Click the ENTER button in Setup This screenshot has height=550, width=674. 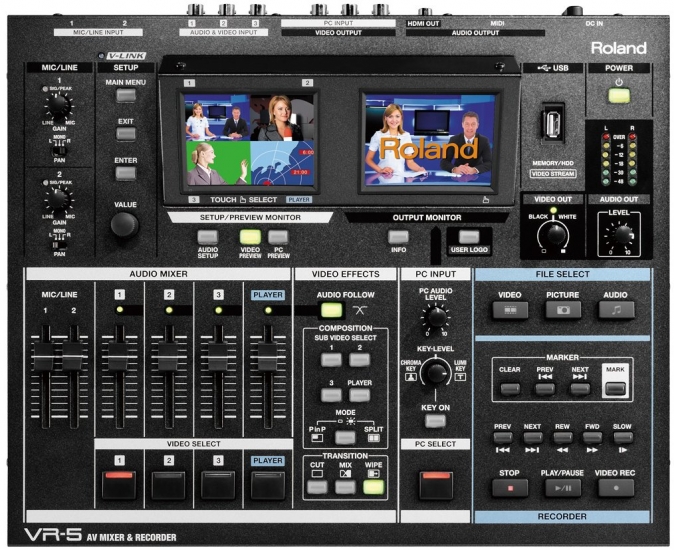[126, 173]
